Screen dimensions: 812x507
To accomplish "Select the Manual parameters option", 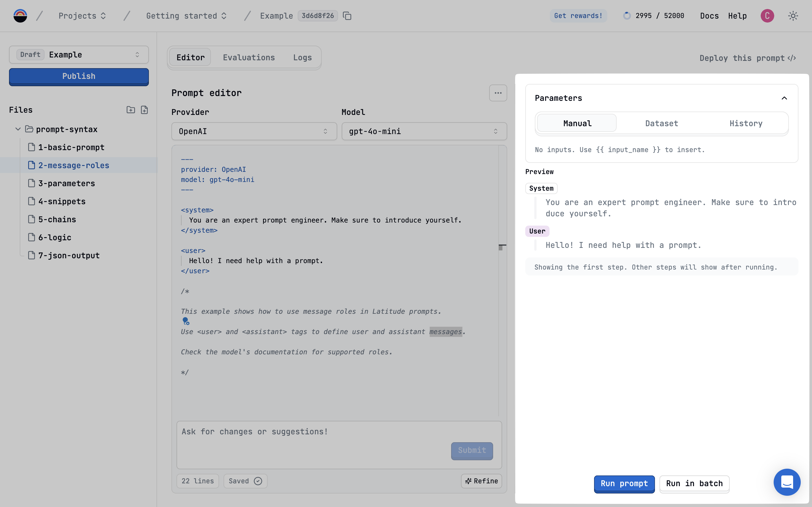I will click(577, 123).
